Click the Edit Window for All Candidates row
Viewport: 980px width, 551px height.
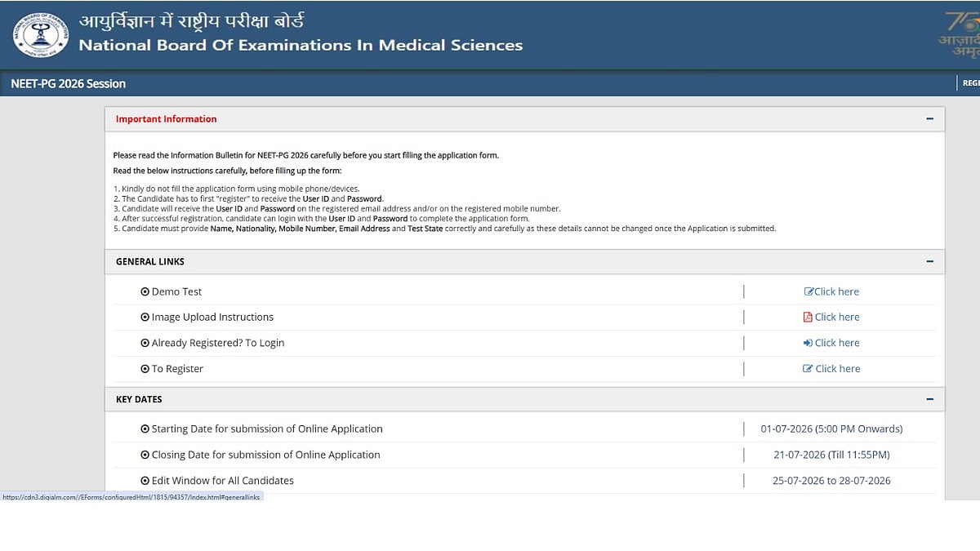click(524, 481)
